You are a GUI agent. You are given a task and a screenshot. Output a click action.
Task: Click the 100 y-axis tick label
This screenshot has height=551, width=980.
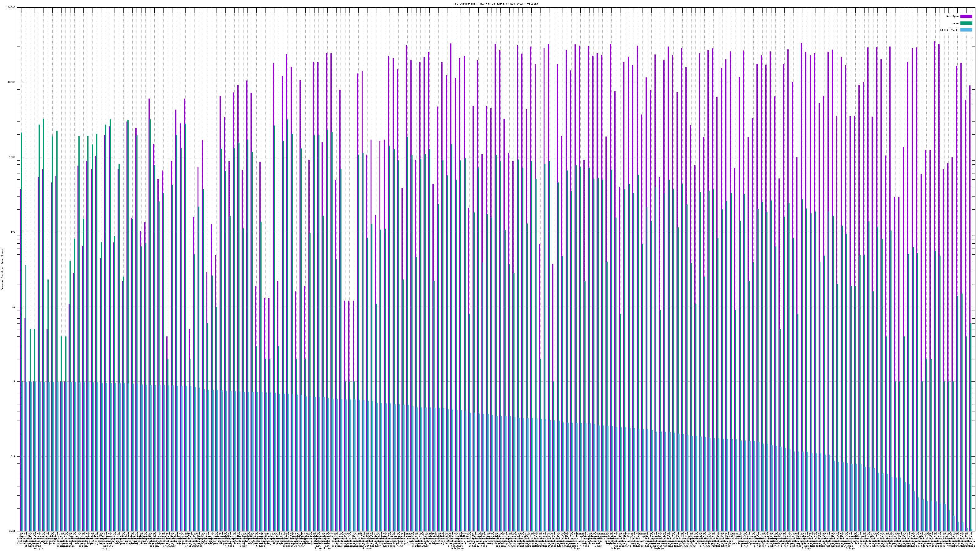pyautogui.click(x=13, y=232)
